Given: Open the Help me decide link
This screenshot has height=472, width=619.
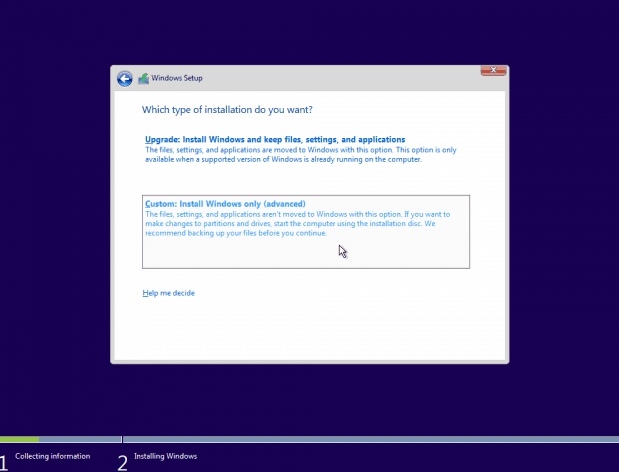Looking at the screenshot, I should pyautogui.click(x=168, y=293).
